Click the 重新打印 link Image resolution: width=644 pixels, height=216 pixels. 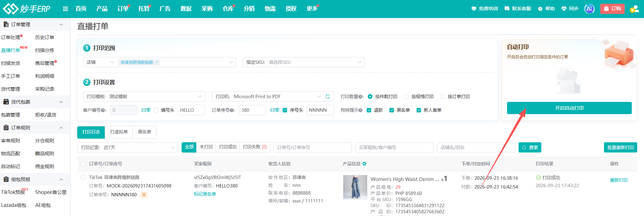point(619,180)
